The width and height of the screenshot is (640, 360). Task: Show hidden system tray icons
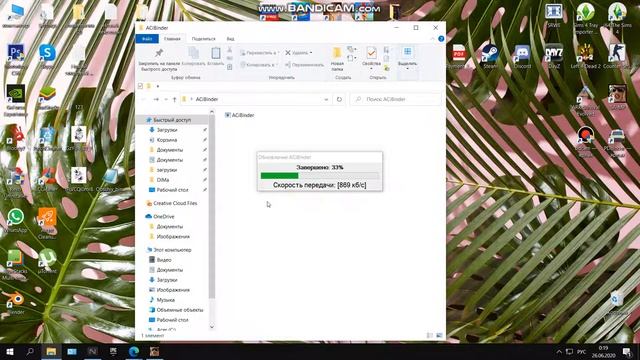[559, 351]
